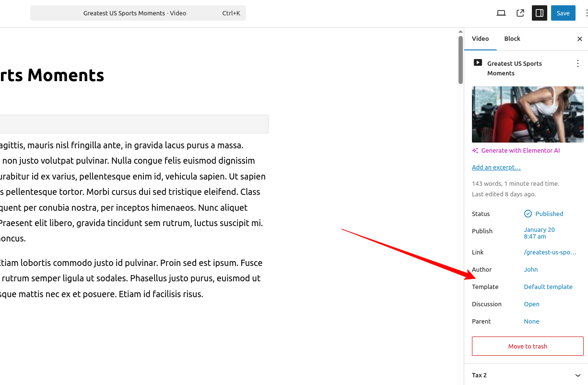Change the Default template setting
The height and width of the screenshot is (385, 588).
tap(548, 287)
